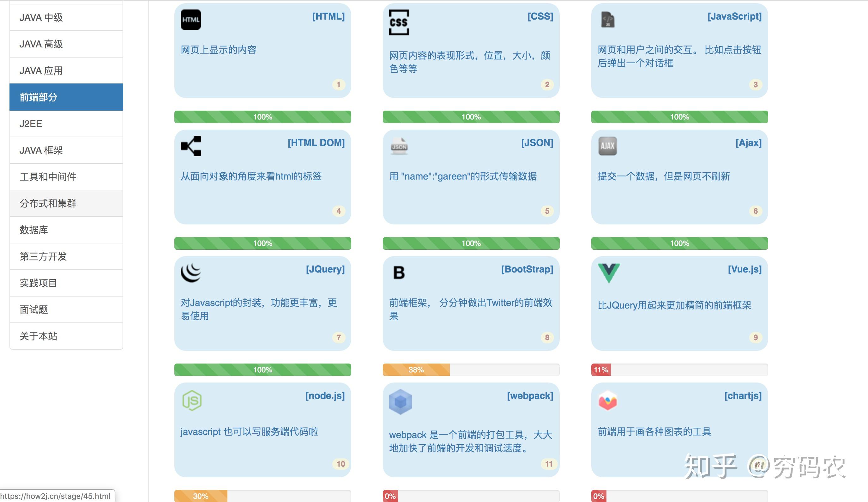Click the blue webpack cube icon

coord(400,402)
